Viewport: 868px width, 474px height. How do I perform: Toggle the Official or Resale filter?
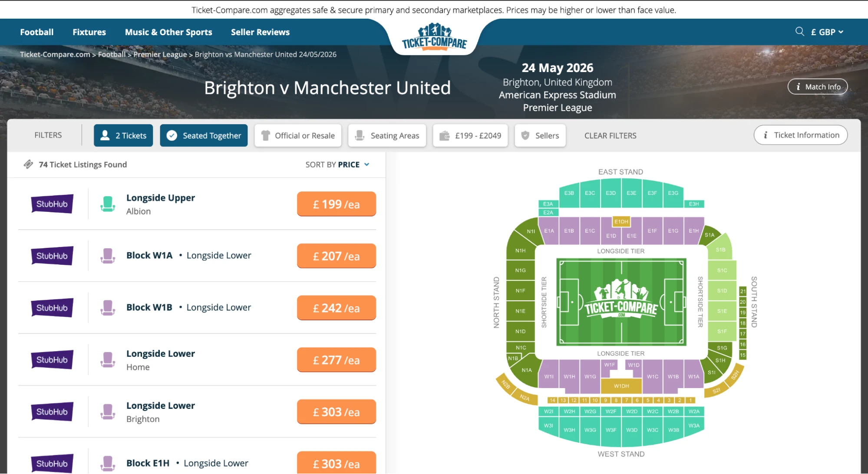[x=298, y=135]
